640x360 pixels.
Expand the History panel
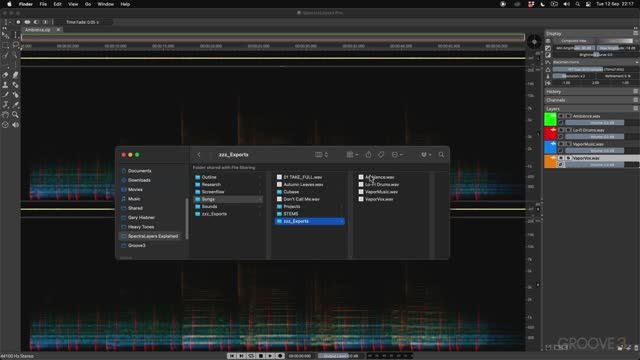[x=591, y=91]
